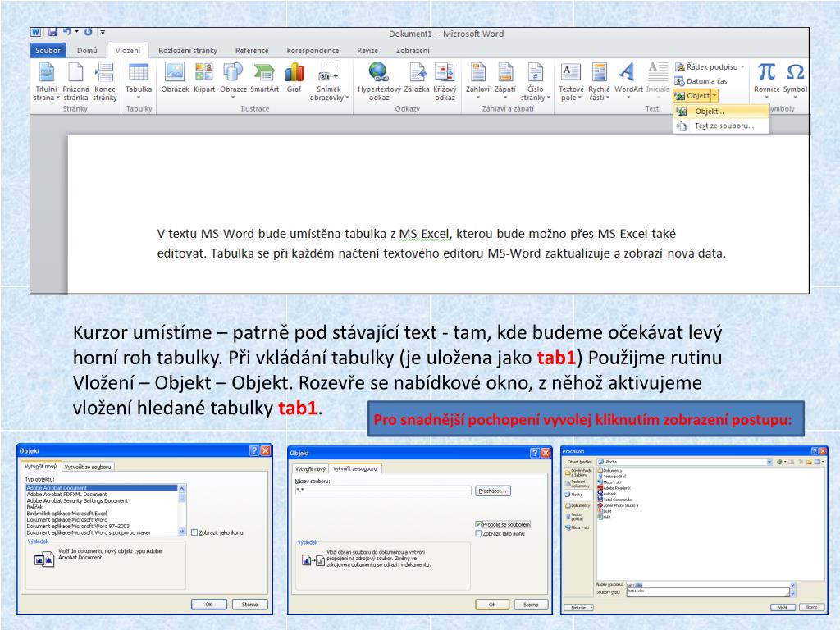Click the Vložit button in Procházet
The width and height of the screenshot is (840, 630).
click(x=783, y=608)
